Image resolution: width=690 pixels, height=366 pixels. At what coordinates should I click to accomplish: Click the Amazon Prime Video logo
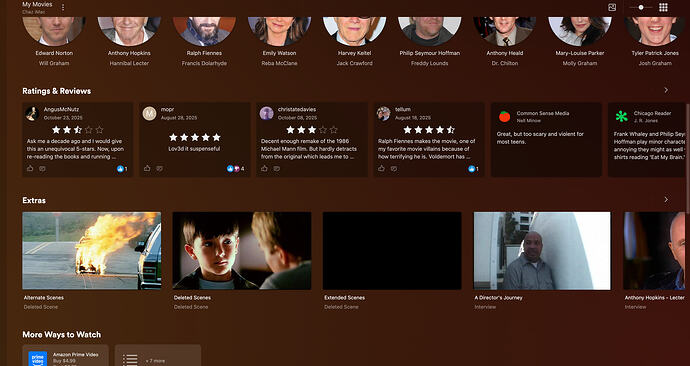38,359
